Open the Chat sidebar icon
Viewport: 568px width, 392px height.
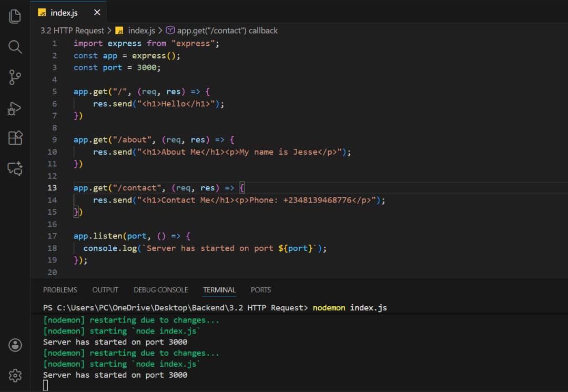pyautogui.click(x=15, y=168)
